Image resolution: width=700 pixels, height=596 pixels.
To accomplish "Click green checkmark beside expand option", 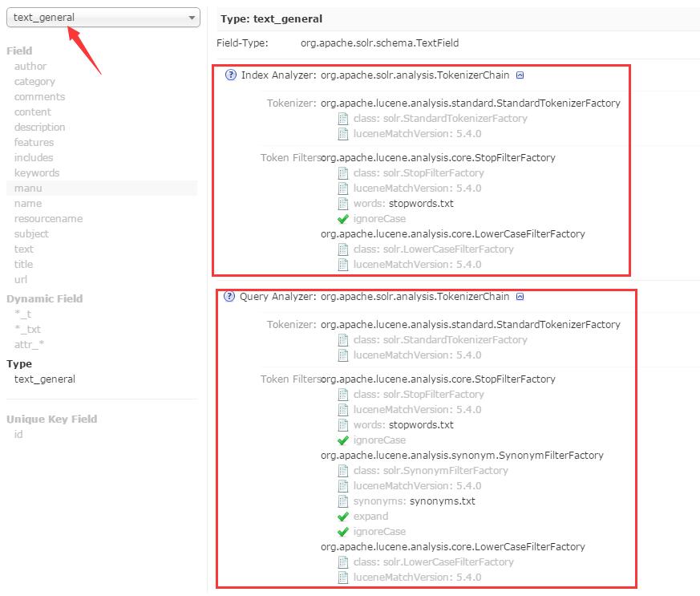I will [x=343, y=517].
